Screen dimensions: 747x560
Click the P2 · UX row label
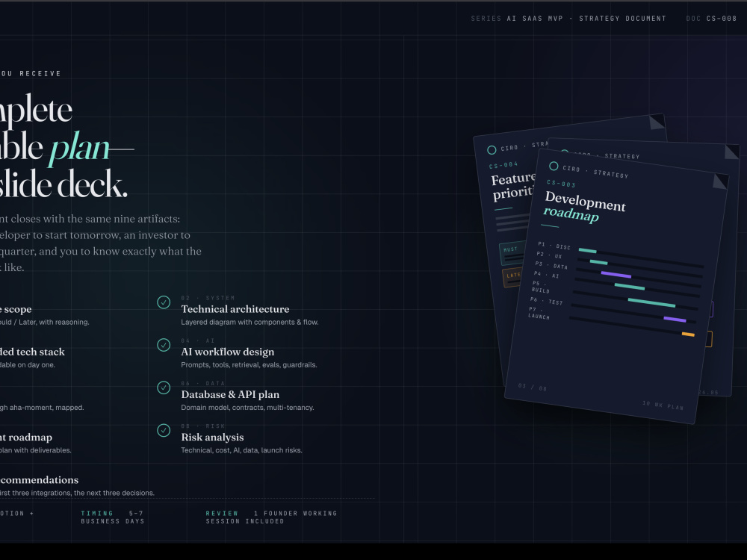pos(549,255)
